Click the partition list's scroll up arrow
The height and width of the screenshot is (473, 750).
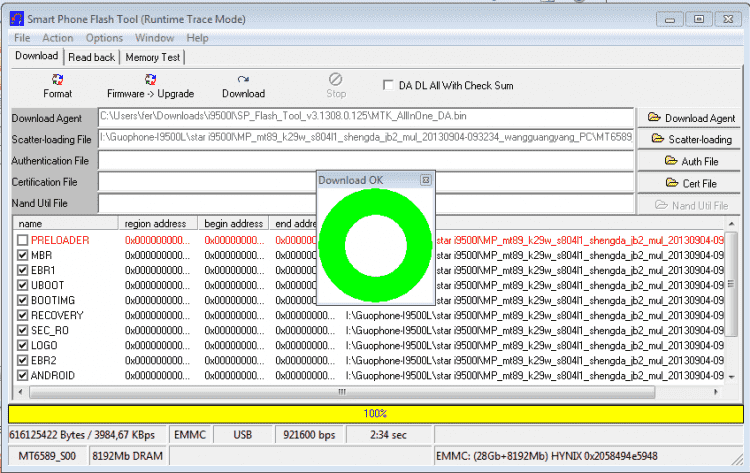(x=731, y=223)
